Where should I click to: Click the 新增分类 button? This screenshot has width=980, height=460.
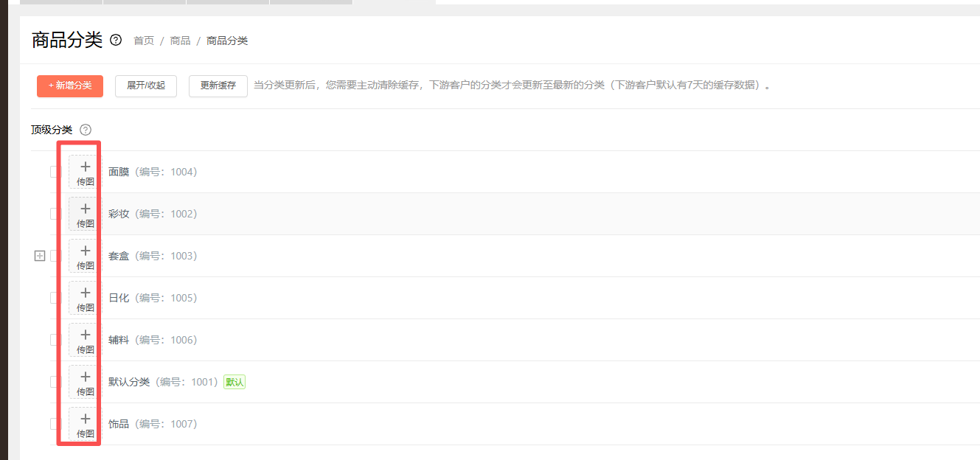pos(70,86)
